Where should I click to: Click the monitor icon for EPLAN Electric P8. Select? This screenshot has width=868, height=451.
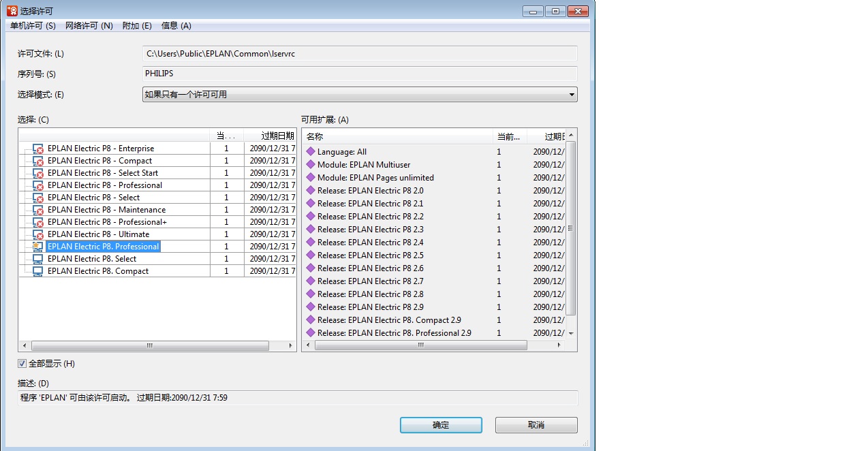[37, 259]
